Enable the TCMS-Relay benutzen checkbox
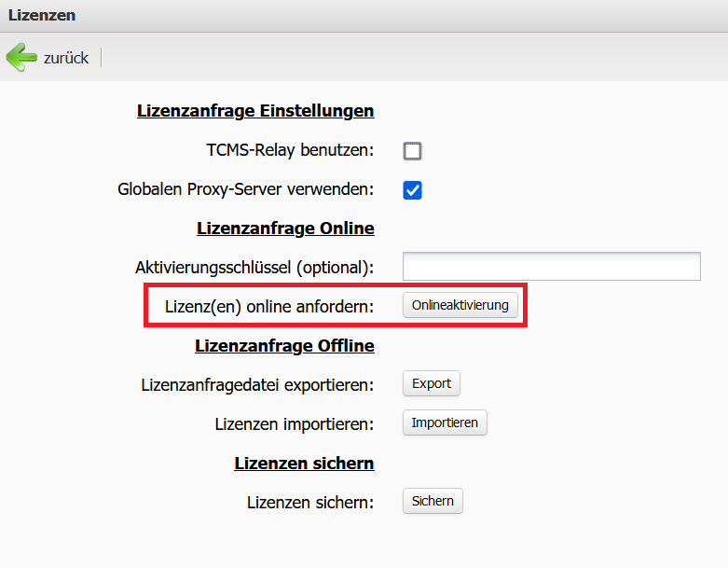 [x=412, y=151]
